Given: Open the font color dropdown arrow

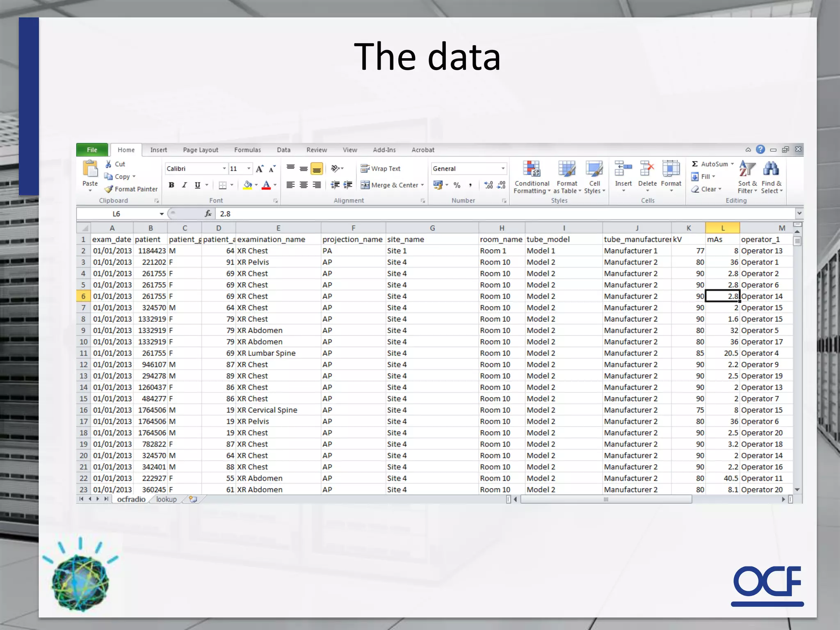Looking at the screenshot, I should (x=275, y=185).
